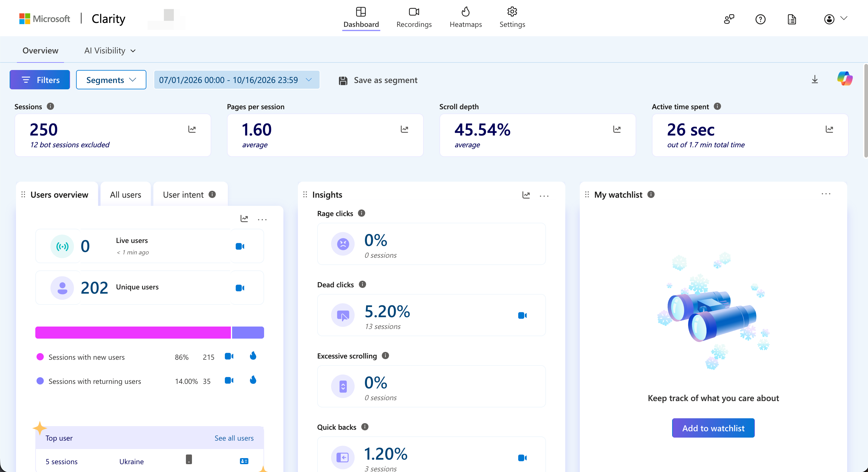
Task: Click the info icon beside My watchlist
Action: (651, 194)
